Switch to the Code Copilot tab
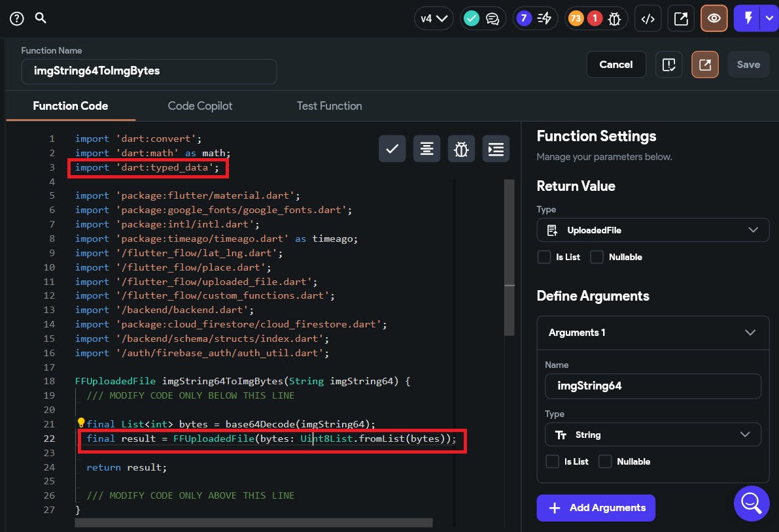The height and width of the screenshot is (532, 779). tap(200, 106)
